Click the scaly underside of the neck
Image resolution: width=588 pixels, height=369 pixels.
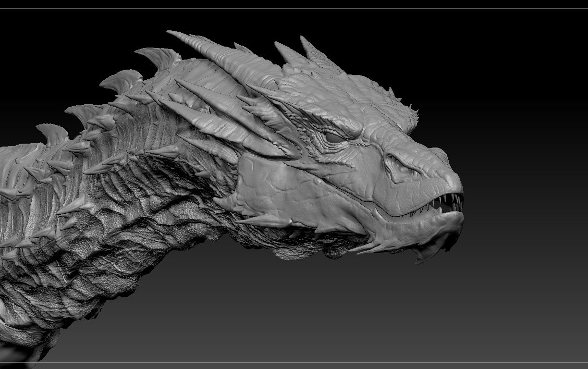pyautogui.click(x=159, y=226)
